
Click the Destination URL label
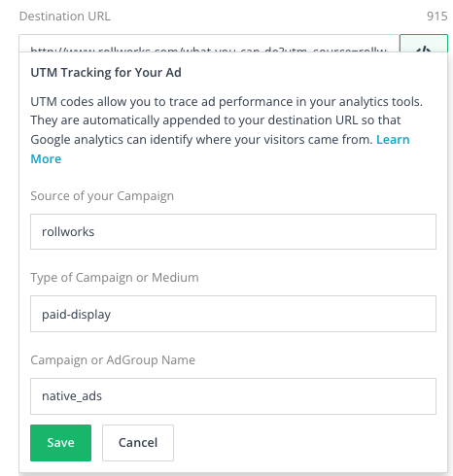point(65,16)
